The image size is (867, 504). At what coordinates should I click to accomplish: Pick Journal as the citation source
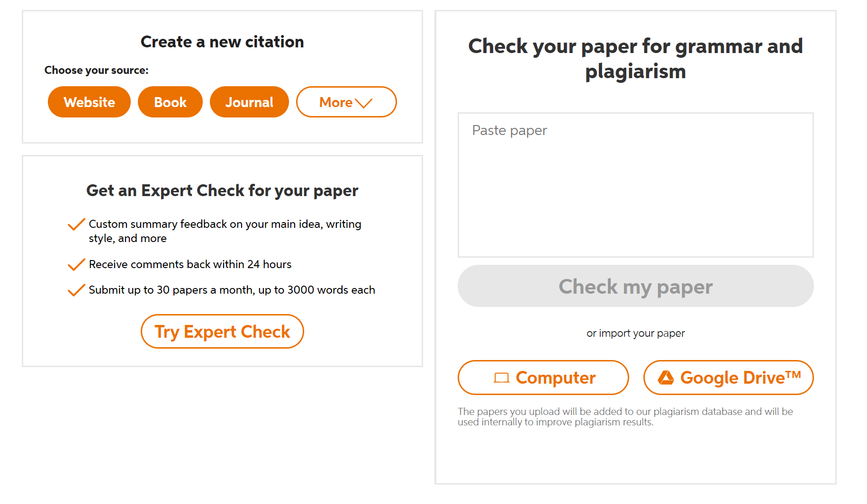tap(249, 102)
